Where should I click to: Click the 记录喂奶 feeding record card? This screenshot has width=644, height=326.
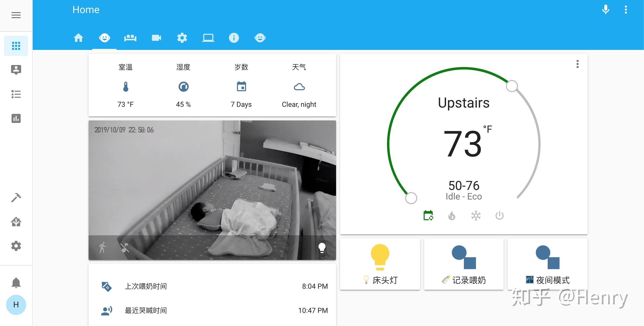pyautogui.click(x=464, y=264)
